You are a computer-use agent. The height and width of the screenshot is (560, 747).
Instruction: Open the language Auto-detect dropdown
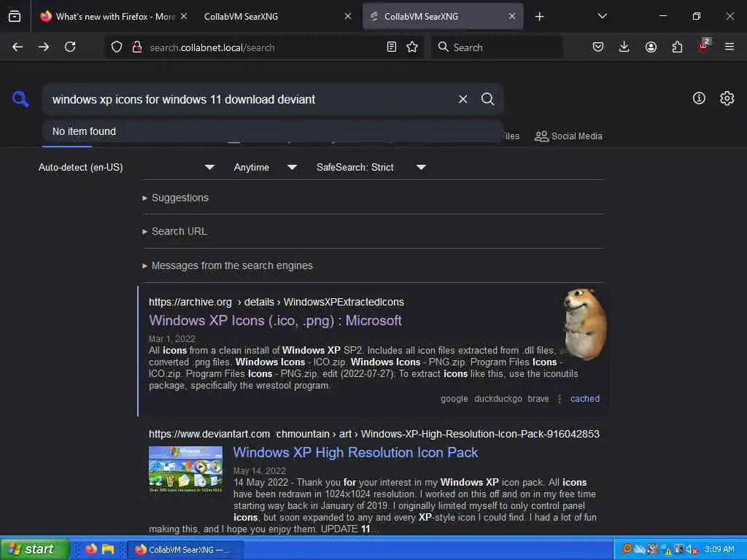point(126,167)
